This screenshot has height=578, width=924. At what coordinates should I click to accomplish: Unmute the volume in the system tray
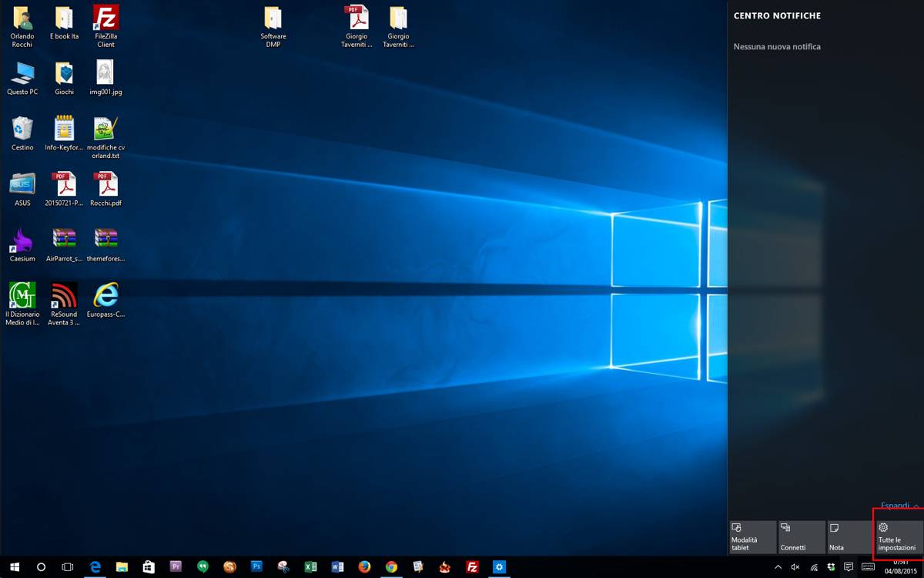[794, 568]
